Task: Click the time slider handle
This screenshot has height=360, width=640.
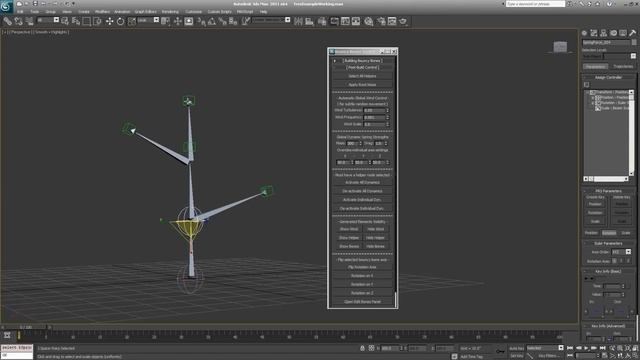Action: click(x=26, y=327)
